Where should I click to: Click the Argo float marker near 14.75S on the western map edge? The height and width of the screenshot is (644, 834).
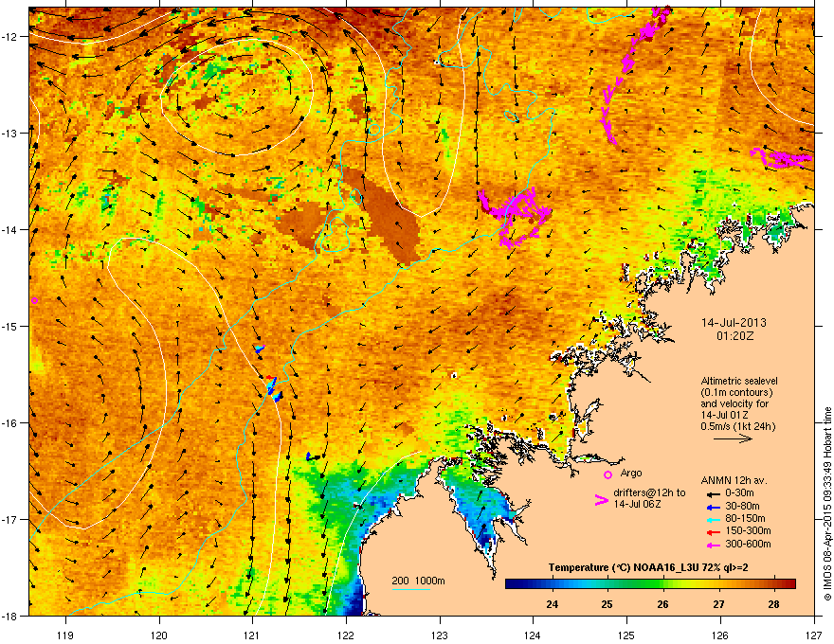coord(34,300)
